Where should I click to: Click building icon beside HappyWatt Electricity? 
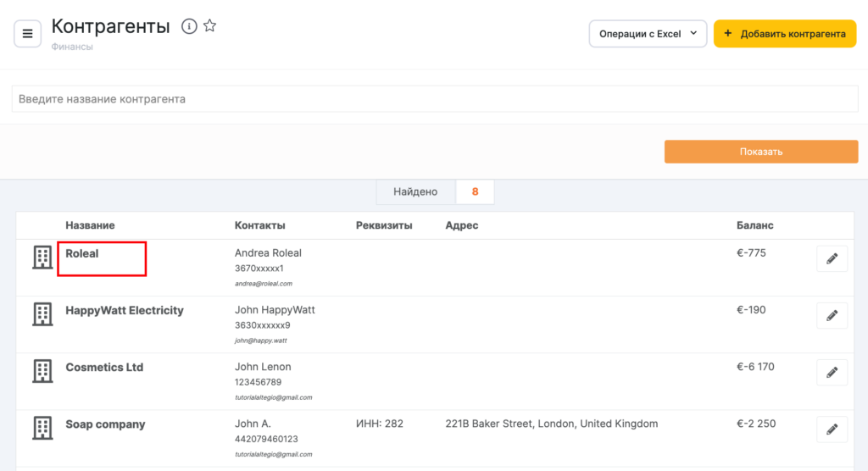42,314
